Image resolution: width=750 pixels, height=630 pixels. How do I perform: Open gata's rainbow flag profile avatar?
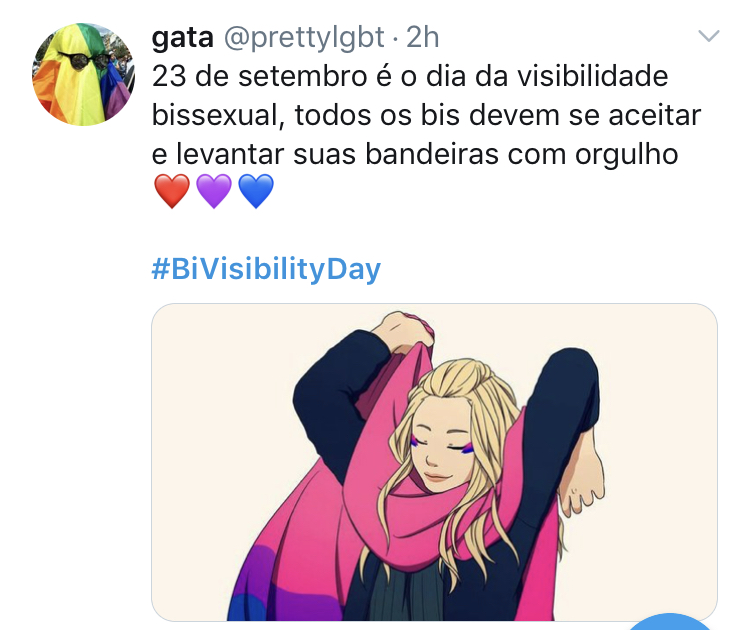tap(83, 74)
